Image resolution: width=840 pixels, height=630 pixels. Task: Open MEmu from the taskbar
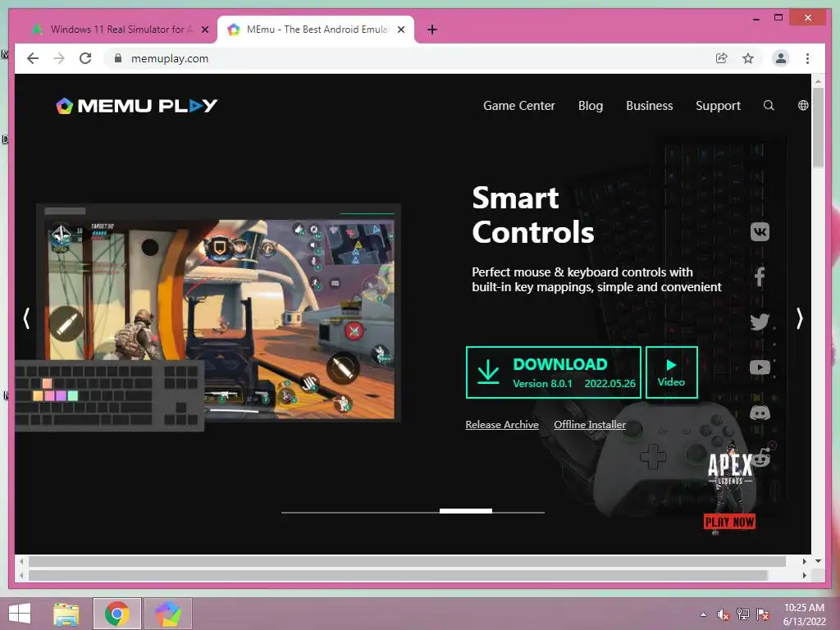pos(168,614)
